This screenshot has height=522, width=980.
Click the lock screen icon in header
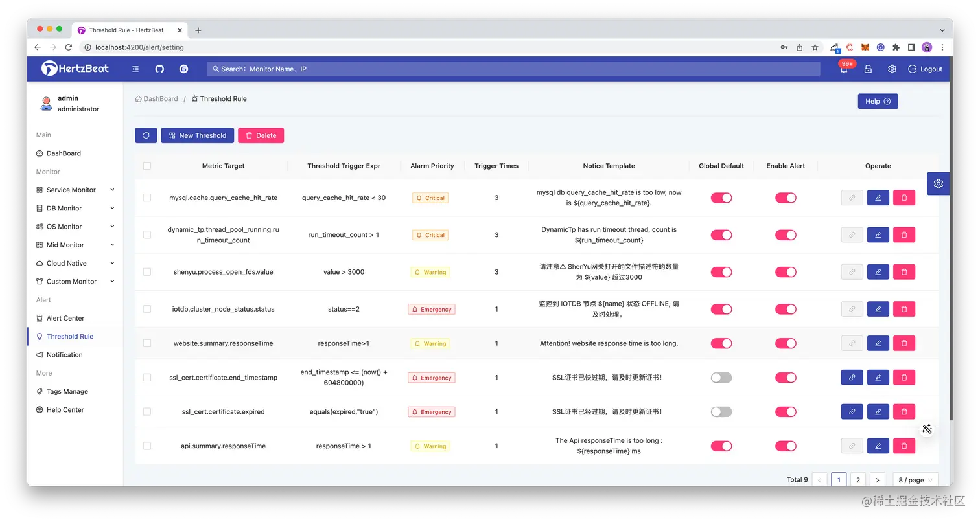(x=868, y=69)
